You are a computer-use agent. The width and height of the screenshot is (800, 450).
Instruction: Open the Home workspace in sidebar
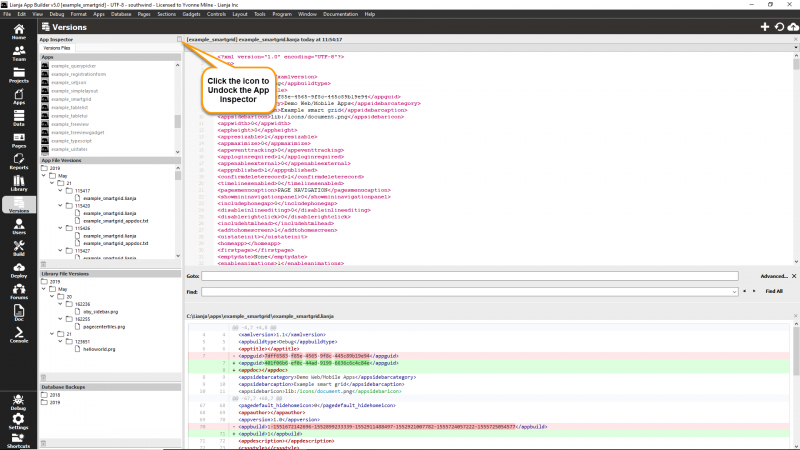[x=19, y=32]
